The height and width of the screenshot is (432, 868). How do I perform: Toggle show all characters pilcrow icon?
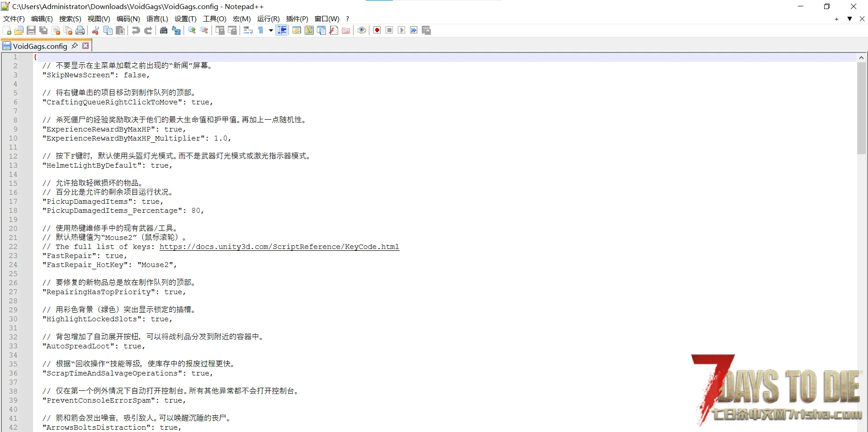point(261,30)
